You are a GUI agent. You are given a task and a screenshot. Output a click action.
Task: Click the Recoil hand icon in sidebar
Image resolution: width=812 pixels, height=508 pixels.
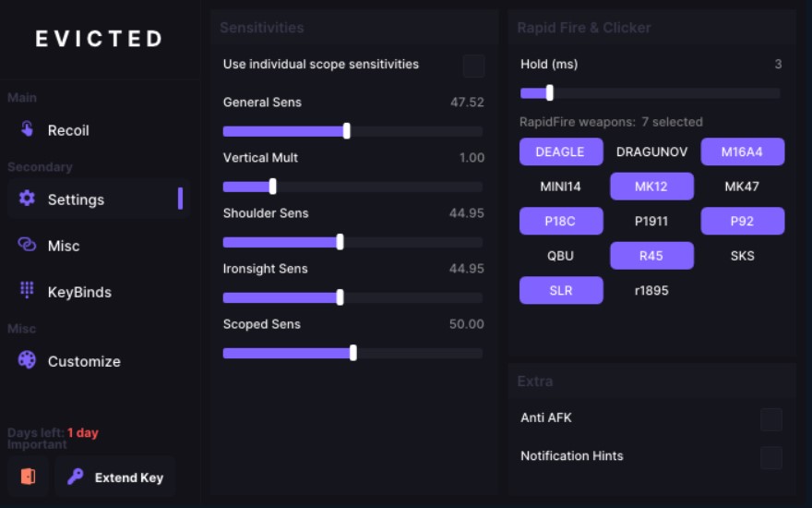(27, 129)
